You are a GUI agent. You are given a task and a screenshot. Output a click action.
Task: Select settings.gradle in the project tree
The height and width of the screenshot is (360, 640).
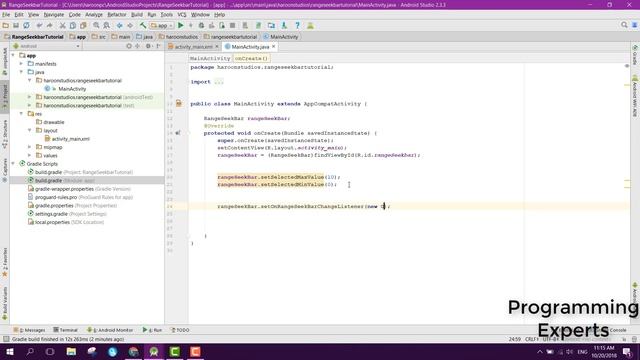point(51,214)
